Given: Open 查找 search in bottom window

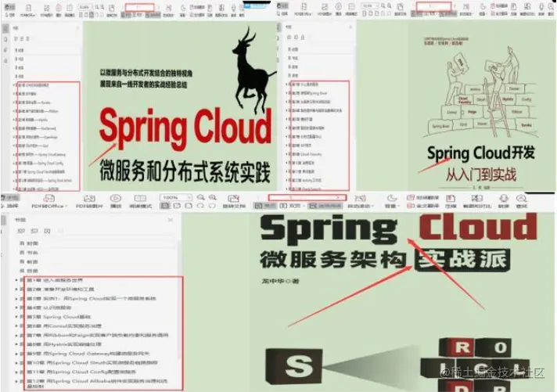Looking at the screenshot, I should (521, 202).
